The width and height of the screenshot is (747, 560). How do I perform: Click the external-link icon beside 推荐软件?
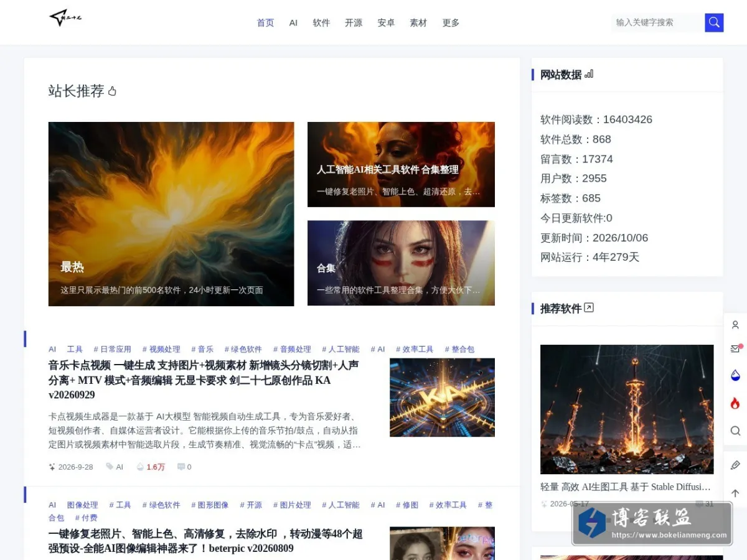[589, 307]
